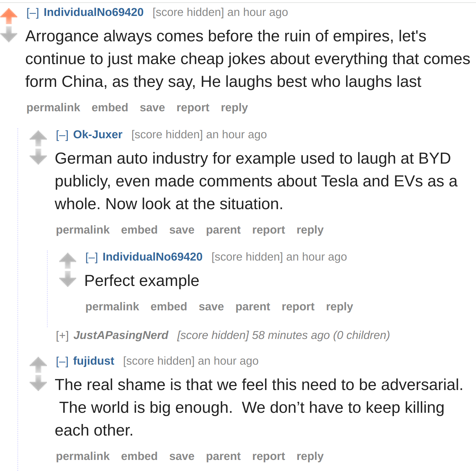Remove upvote on top IndividualNo69420 comment
The image size is (476, 471).
pyautogui.click(x=9, y=16)
